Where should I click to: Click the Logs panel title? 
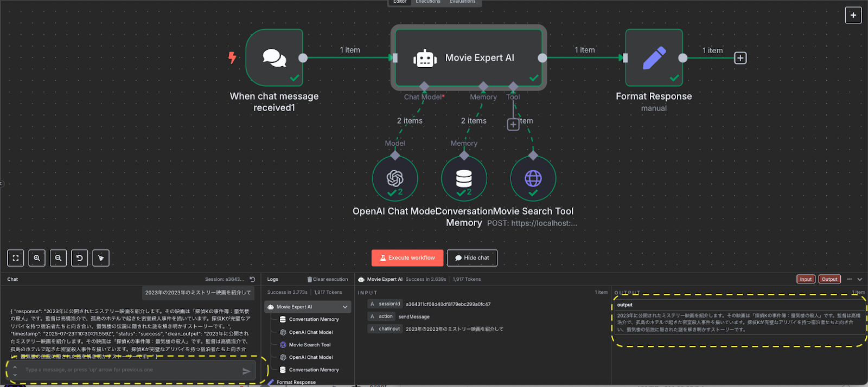click(x=273, y=280)
